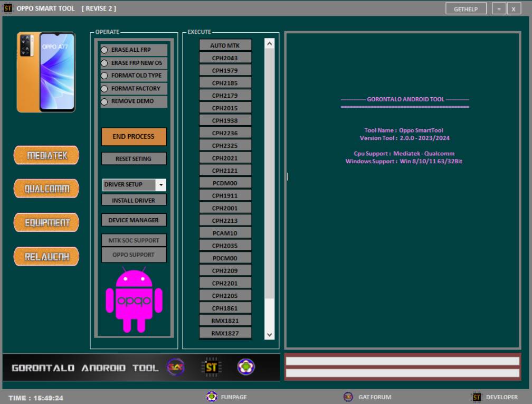This screenshot has width=532, height=404.
Task: Select model PDCM00
Action: click(225, 258)
